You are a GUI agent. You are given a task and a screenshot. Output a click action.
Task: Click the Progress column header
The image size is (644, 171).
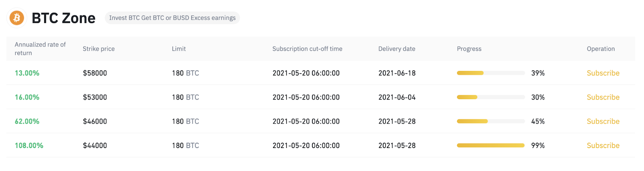pyautogui.click(x=469, y=49)
